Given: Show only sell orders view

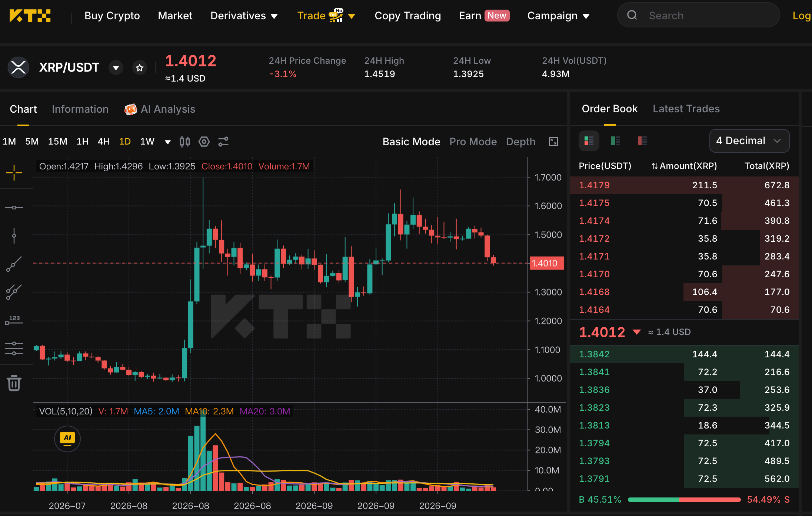Looking at the screenshot, I should (642, 141).
